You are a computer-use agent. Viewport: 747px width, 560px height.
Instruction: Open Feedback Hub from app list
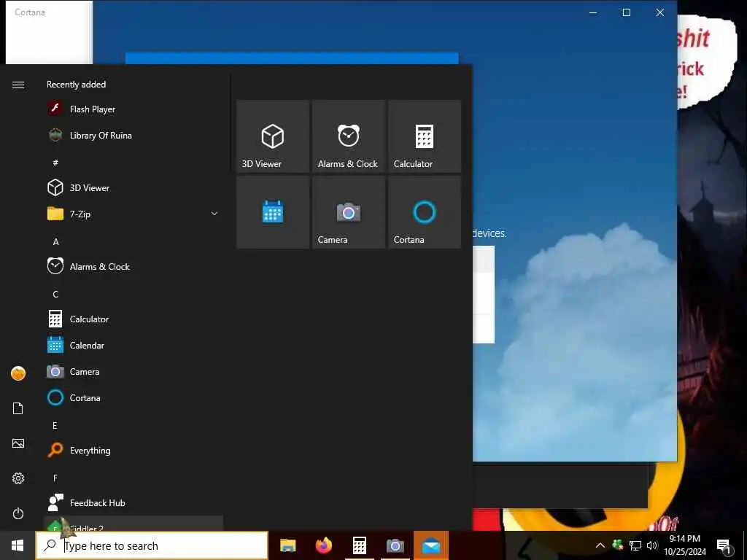tap(133, 502)
